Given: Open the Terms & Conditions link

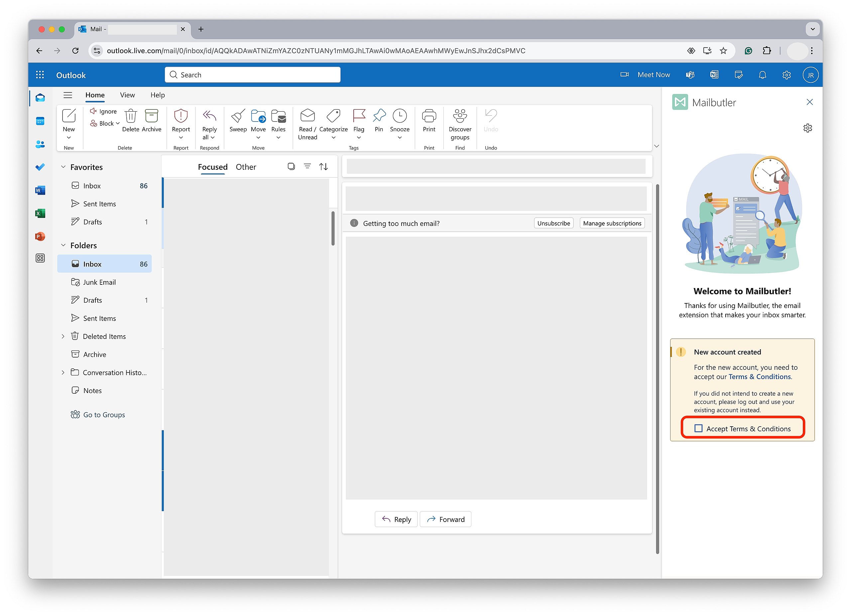Looking at the screenshot, I should (x=760, y=376).
